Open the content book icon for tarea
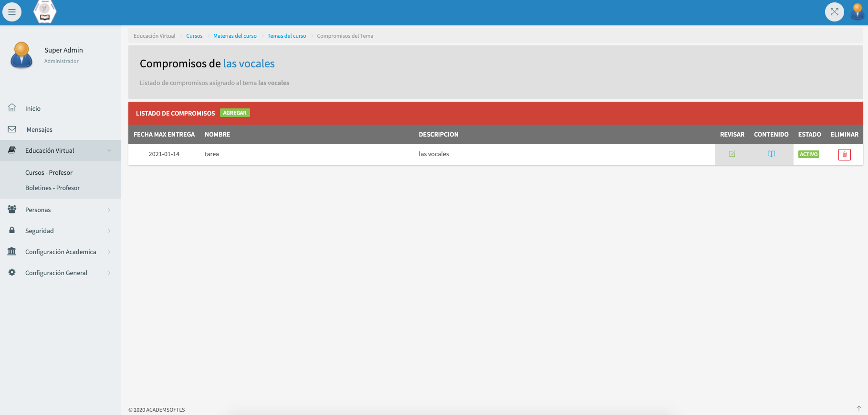The image size is (868, 415). click(x=771, y=154)
